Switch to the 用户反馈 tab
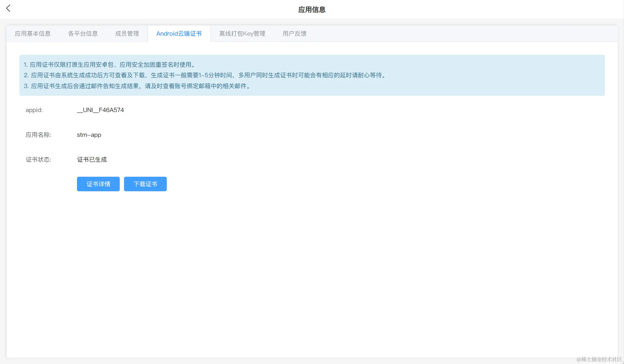This screenshot has width=624, height=364. click(x=294, y=34)
